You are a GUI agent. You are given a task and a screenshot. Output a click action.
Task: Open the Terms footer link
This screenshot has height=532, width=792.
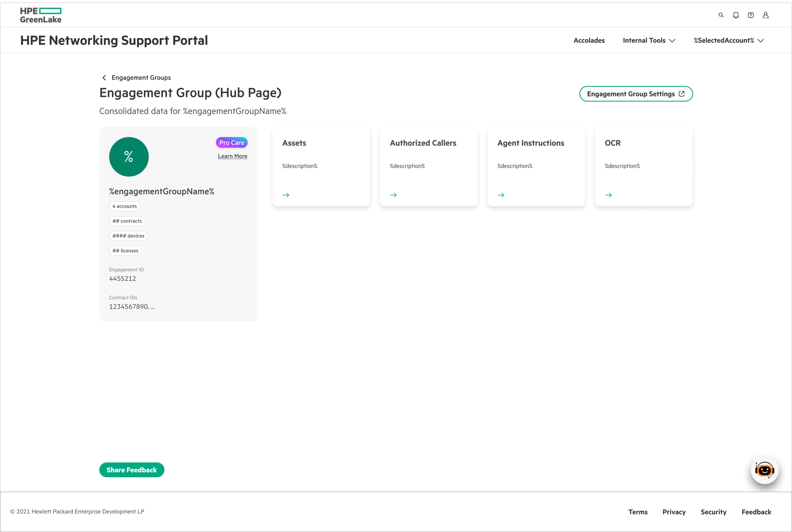638,512
